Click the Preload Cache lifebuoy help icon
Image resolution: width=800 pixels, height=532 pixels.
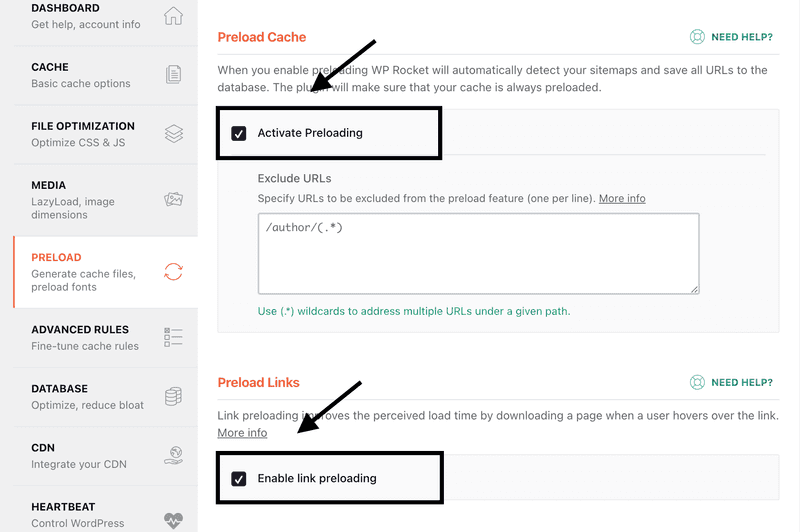click(697, 37)
